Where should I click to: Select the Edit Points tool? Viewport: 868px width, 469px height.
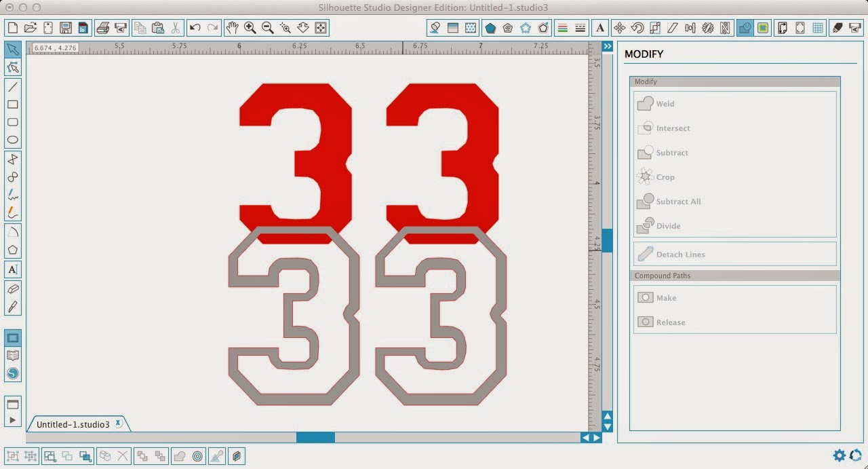click(x=13, y=67)
